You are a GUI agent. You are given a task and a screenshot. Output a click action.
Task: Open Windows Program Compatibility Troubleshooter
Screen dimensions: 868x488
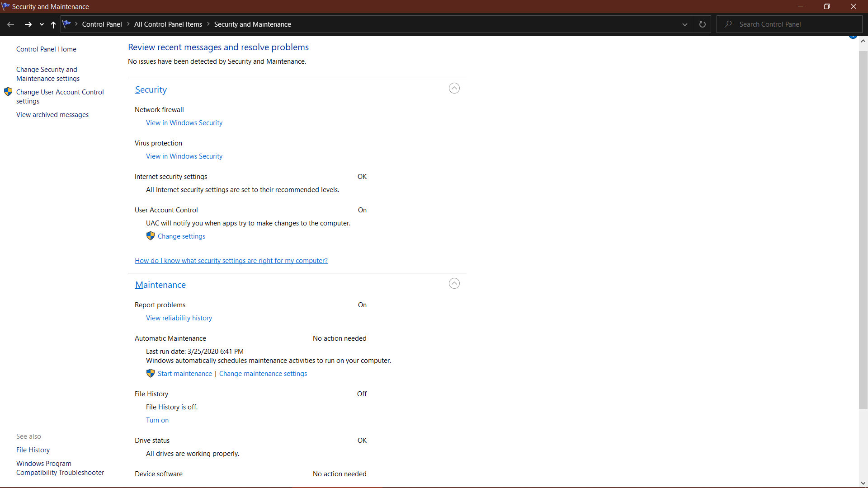[60, 468]
